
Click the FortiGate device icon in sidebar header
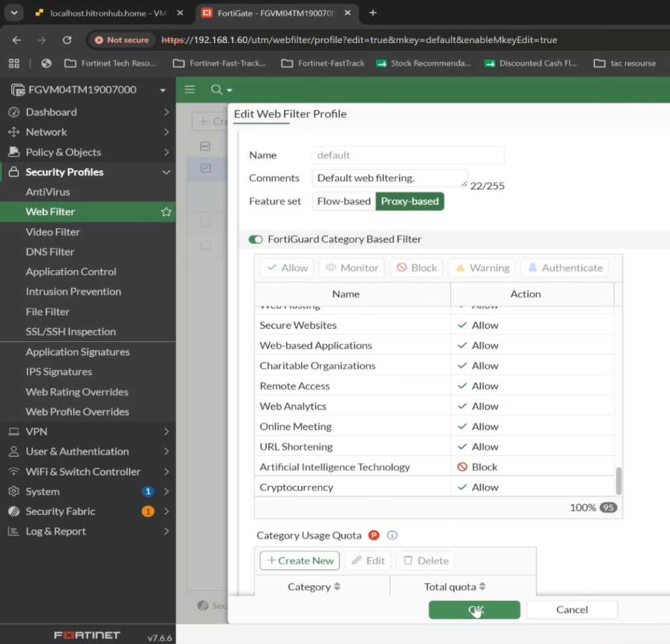(18, 90)
